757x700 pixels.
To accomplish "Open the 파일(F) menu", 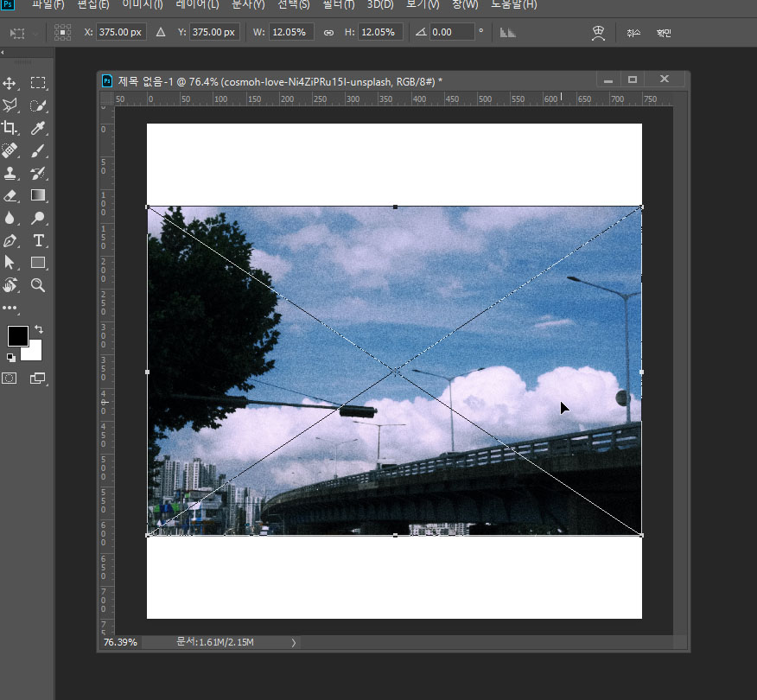I will pos(48,5).
